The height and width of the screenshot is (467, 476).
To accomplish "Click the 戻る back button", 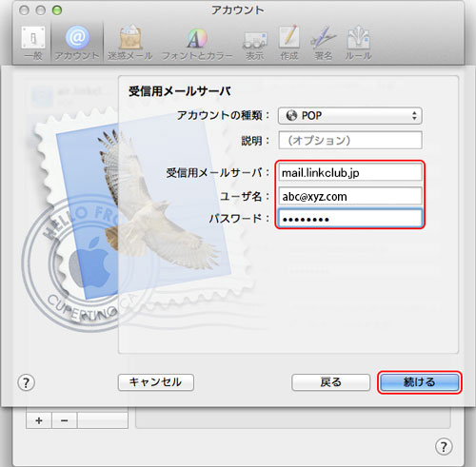I will point(330,382).
